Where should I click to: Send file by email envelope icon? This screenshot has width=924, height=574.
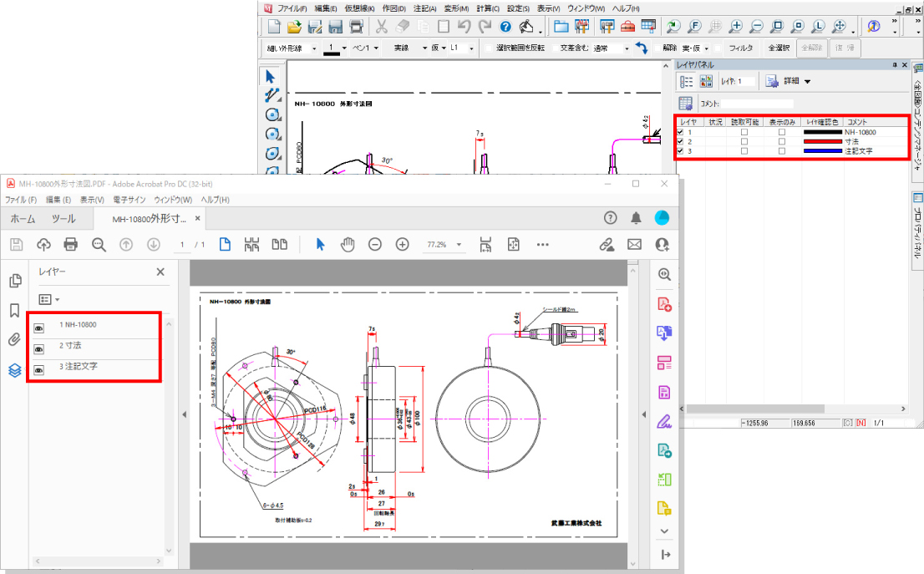click(x=634, y=244)
